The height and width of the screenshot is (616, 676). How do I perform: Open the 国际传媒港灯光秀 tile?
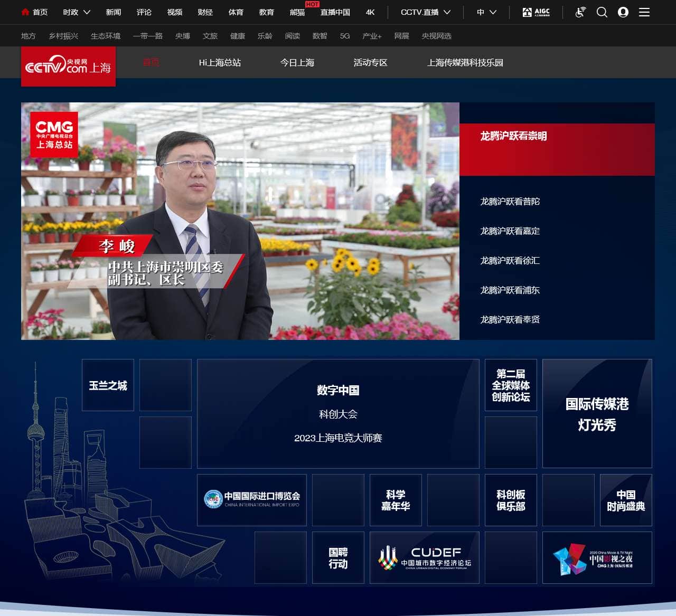[597, 413]
